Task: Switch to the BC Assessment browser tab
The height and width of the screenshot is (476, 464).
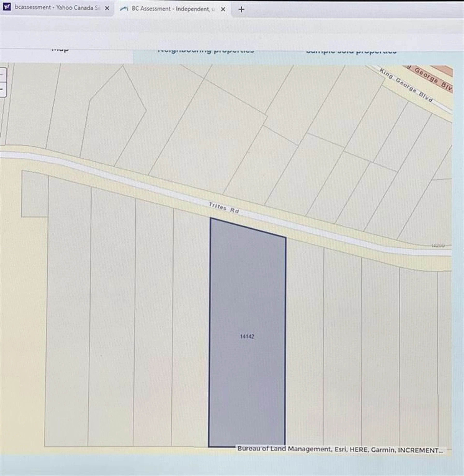Action: click(173, 9)
